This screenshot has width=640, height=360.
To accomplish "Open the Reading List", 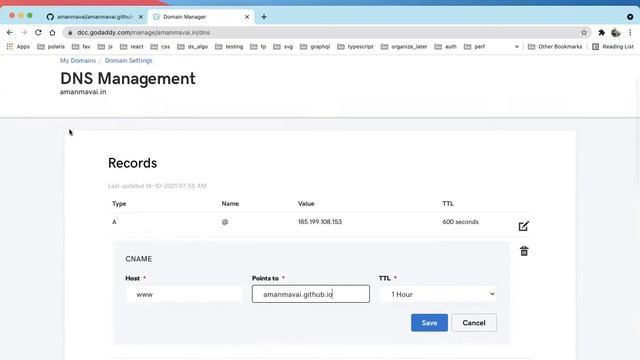I will pos(613,47).
